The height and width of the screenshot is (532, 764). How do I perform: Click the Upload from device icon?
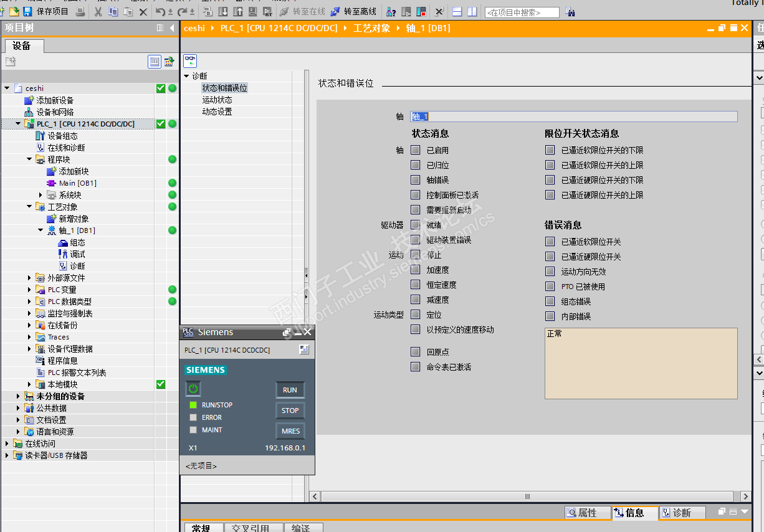point(238,12)
